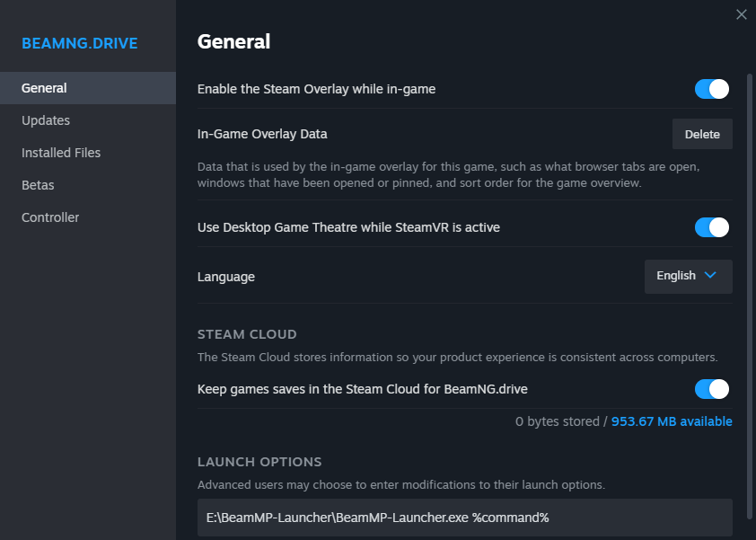The height and width of the screenshot is (540, 756).
Task: Click the BEAMNG.DRIVE title in sidebar
Action: (80, 43)
